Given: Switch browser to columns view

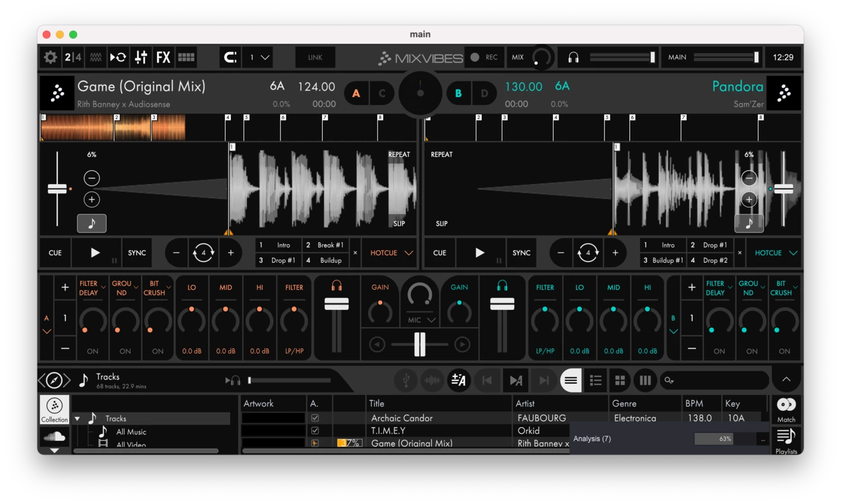Looking at the screenshot, I should pos(645,381).
